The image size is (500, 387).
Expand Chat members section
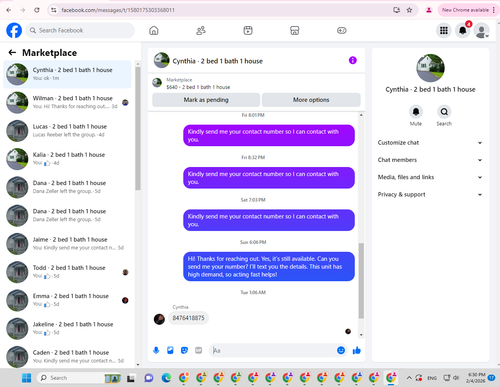coord(430,160)
